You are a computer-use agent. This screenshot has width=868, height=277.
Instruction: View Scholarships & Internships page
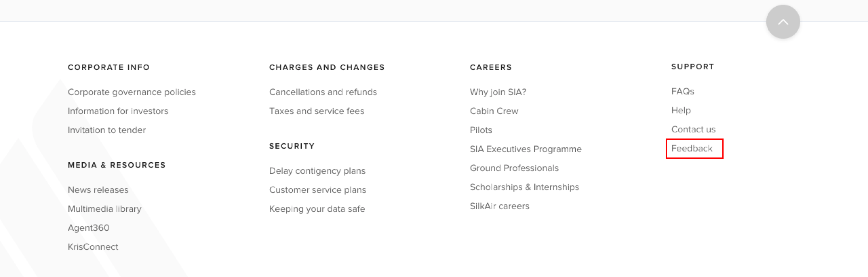click(524, 187)
